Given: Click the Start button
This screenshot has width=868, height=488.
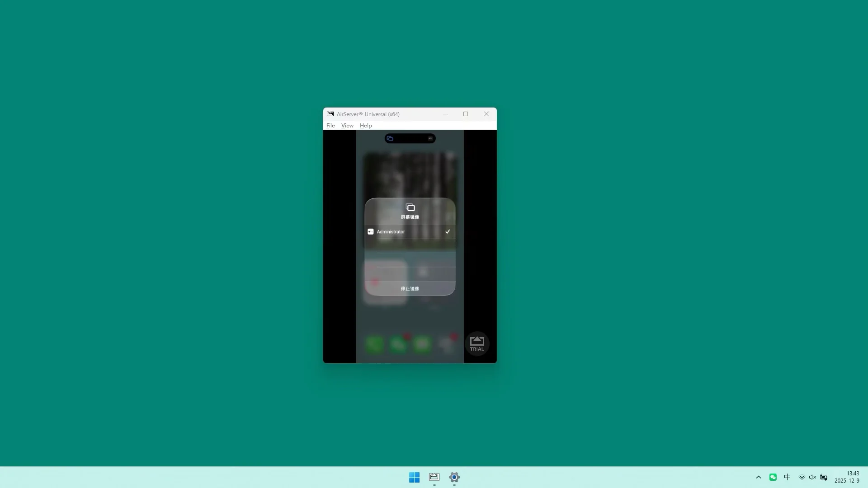Looking at the screenshot, I should (414, 477).
